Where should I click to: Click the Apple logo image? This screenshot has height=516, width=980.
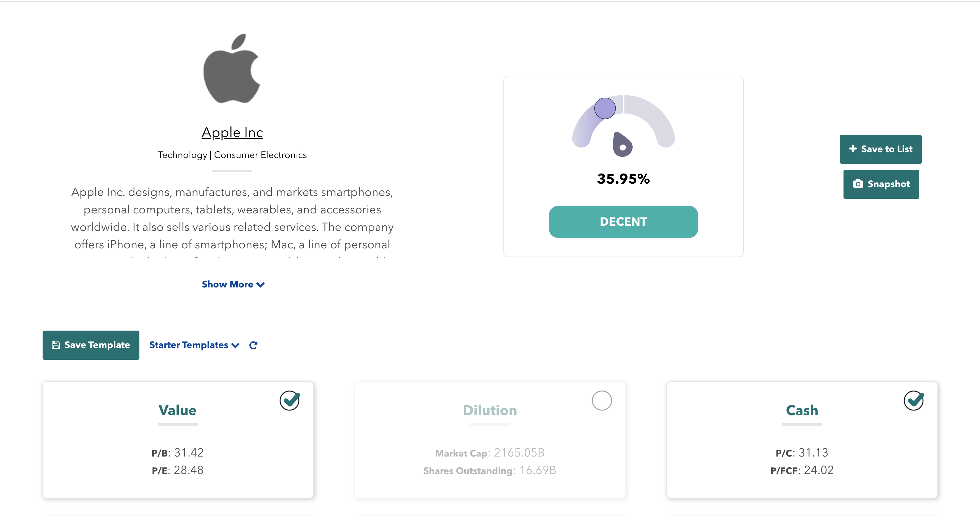[x=232, y=69]
